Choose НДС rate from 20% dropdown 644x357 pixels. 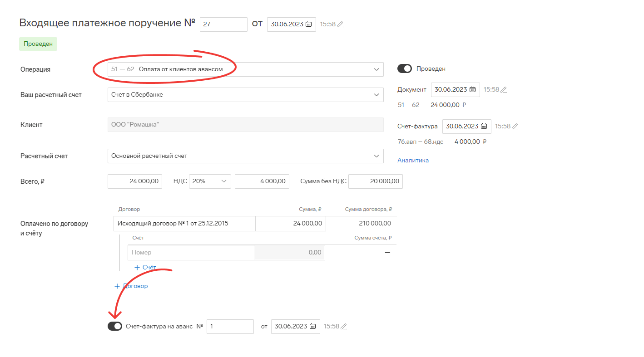[210, 181]
